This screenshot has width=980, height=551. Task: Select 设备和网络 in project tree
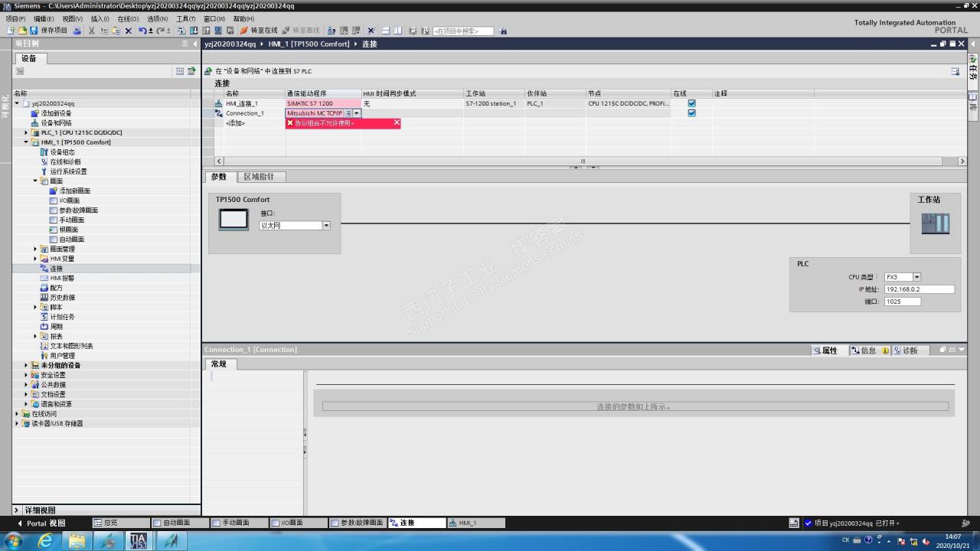coord(56,122)
